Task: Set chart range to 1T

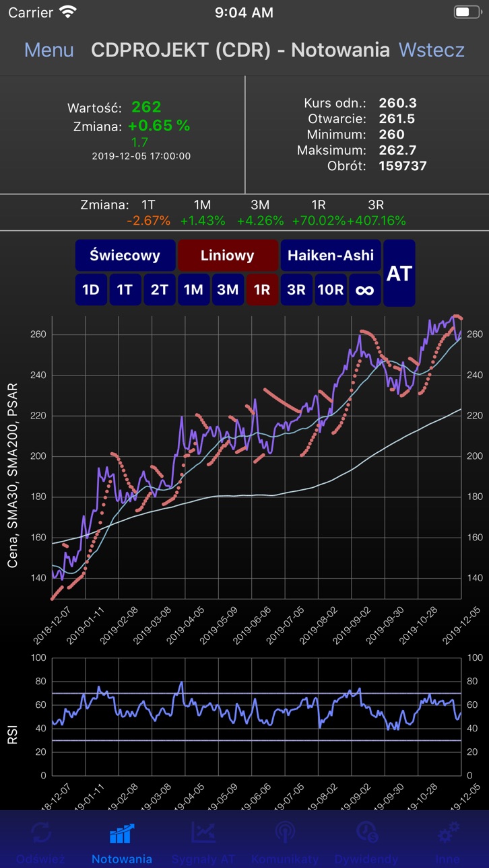Action: tap(125, 290)
